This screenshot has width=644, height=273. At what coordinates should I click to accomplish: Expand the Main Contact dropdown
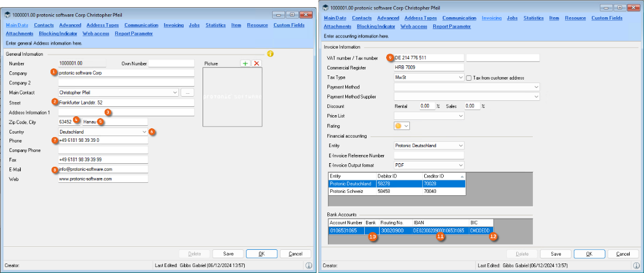[x=175, y=93]
